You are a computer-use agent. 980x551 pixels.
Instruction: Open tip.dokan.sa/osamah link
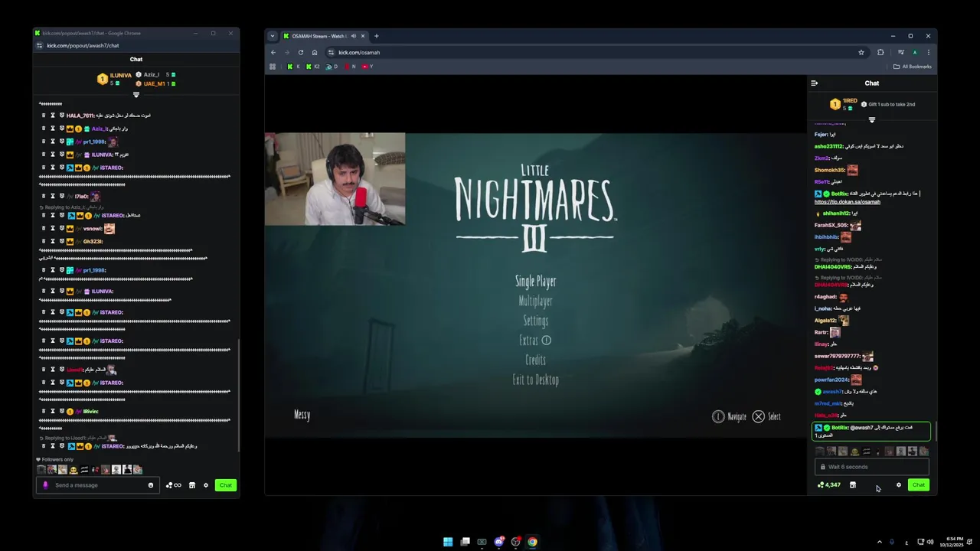(848, 202)
